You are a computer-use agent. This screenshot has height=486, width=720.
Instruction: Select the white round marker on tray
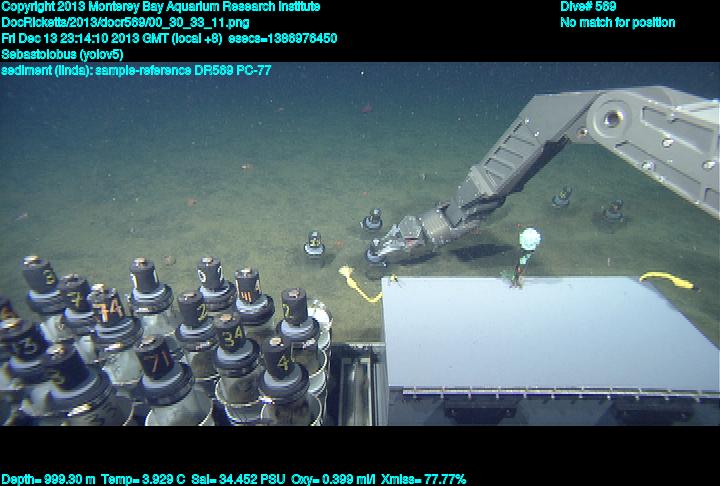(530, 239)
